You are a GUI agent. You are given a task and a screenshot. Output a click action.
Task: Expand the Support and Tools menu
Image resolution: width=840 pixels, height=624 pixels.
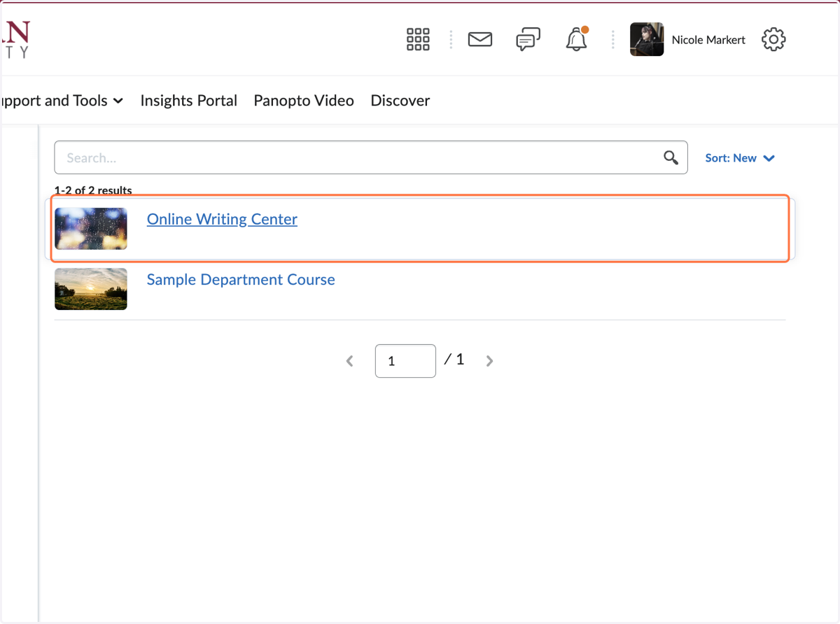point(62,101)
